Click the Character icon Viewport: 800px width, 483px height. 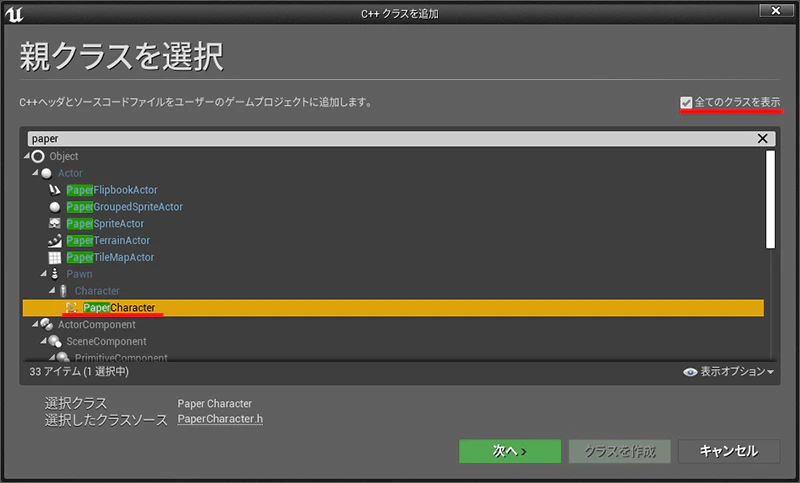pyautogui.click(x=63, y=291)
